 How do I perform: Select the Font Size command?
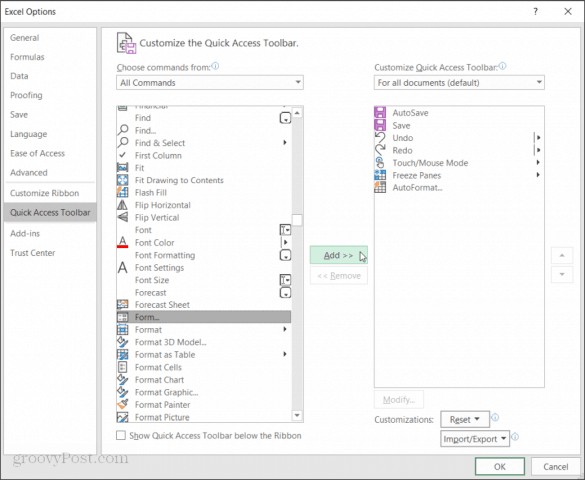tap(204, 280)
